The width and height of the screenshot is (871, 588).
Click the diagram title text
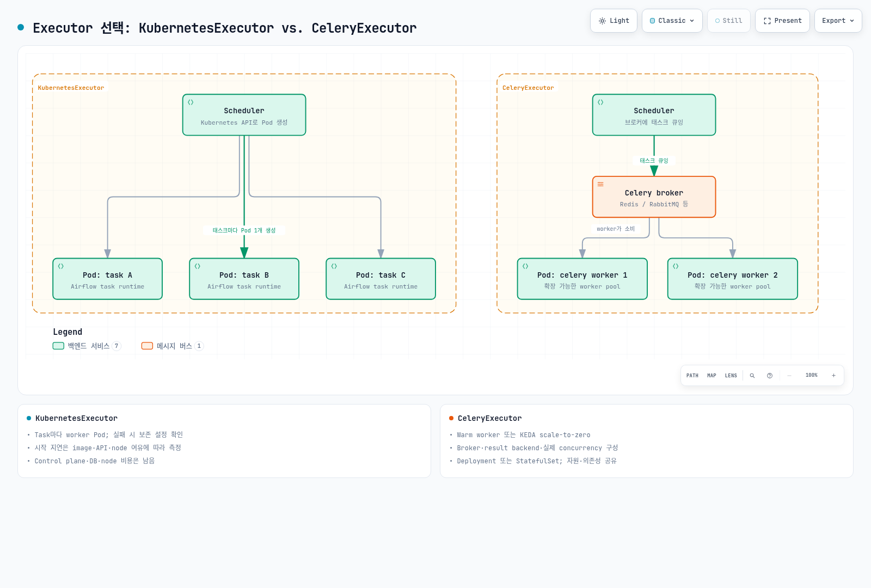coord(224,28)
